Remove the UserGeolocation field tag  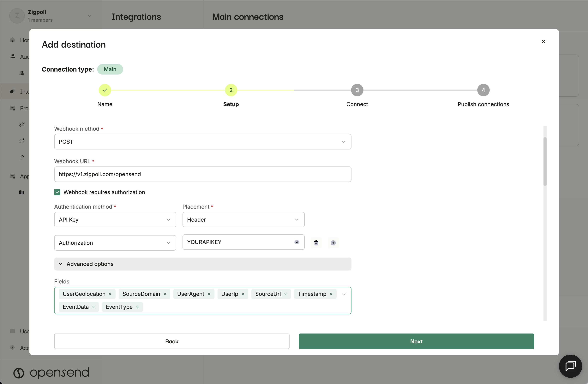(x=110, y=294)
